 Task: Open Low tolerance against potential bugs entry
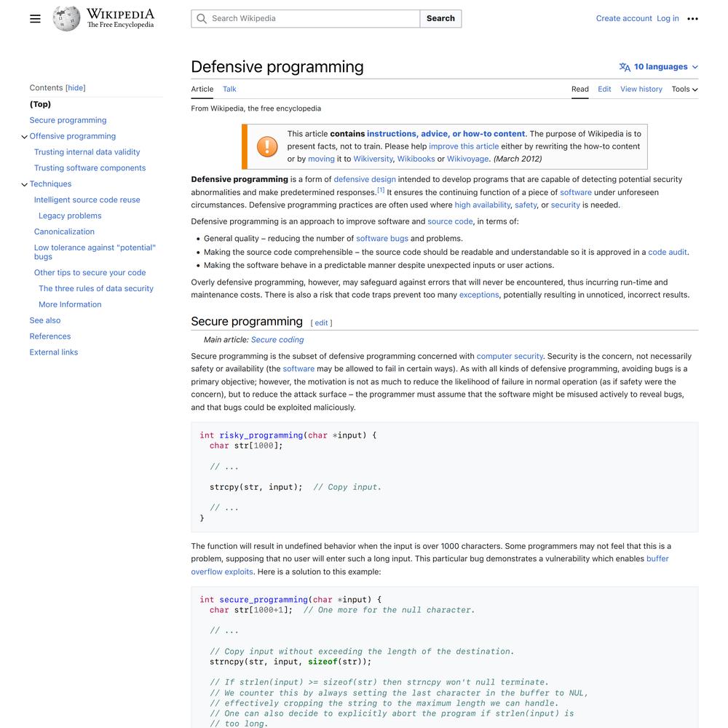[x=95, y=252]
